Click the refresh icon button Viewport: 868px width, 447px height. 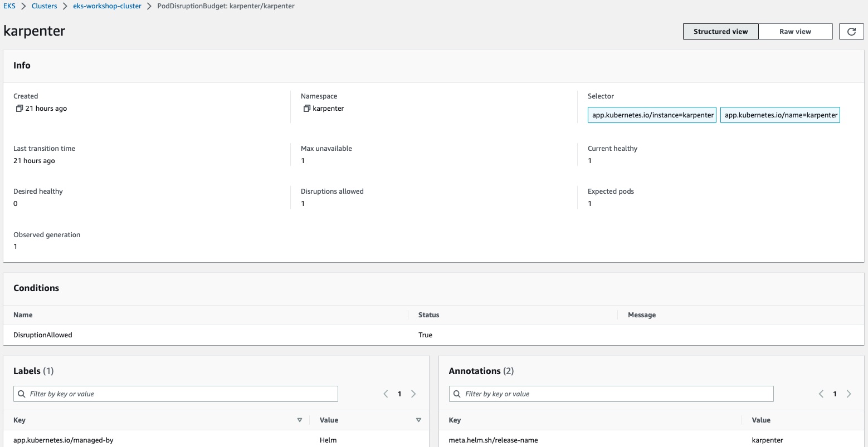[851, 32]
